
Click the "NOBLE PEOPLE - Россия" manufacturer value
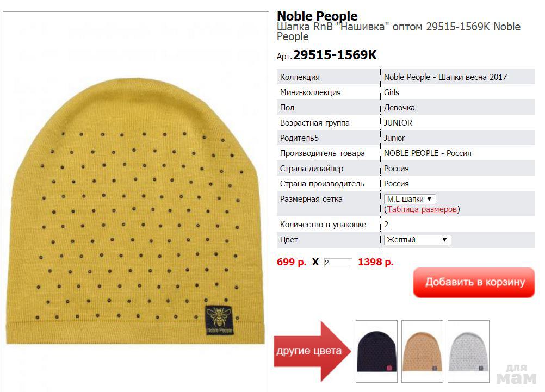428,153
